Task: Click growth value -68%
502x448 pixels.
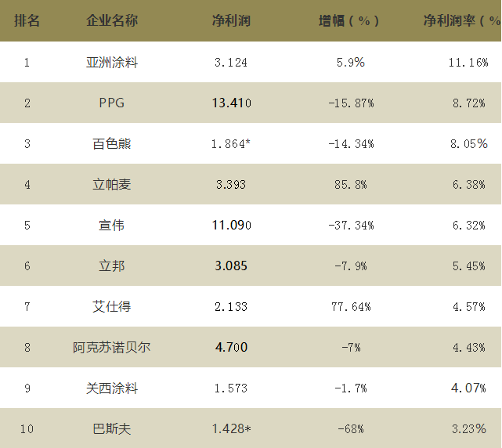Action: pos(349,429)
